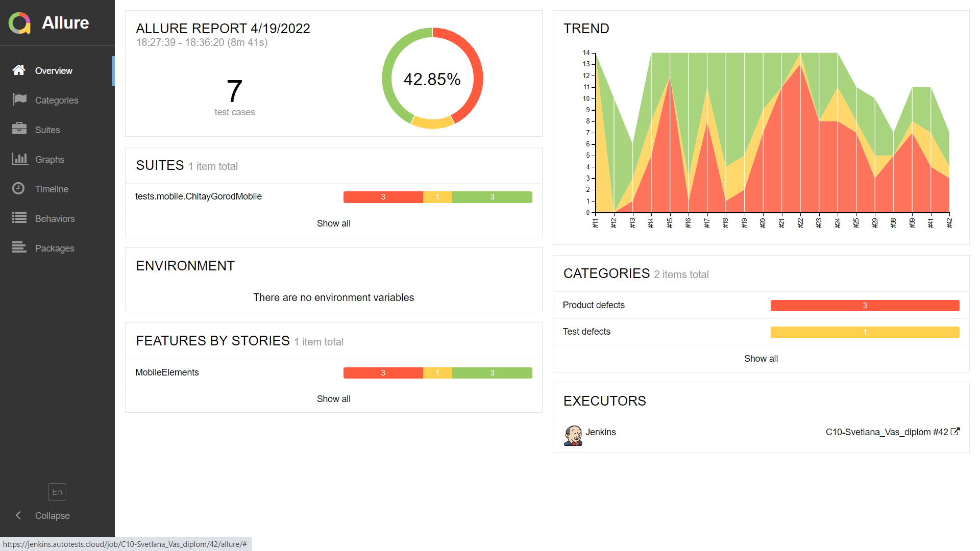The image size is (980, 551).
Task: Open tests.mobile.ChitayGorodMobile suite
Action: click(199, 196)
